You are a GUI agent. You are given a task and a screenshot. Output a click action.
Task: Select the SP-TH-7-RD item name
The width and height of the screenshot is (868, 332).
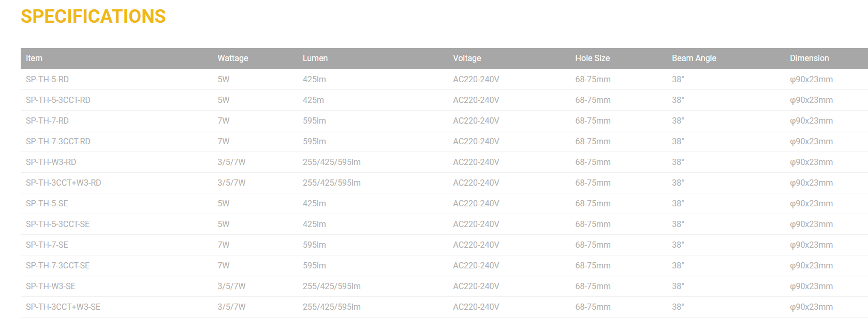(47, 121)
